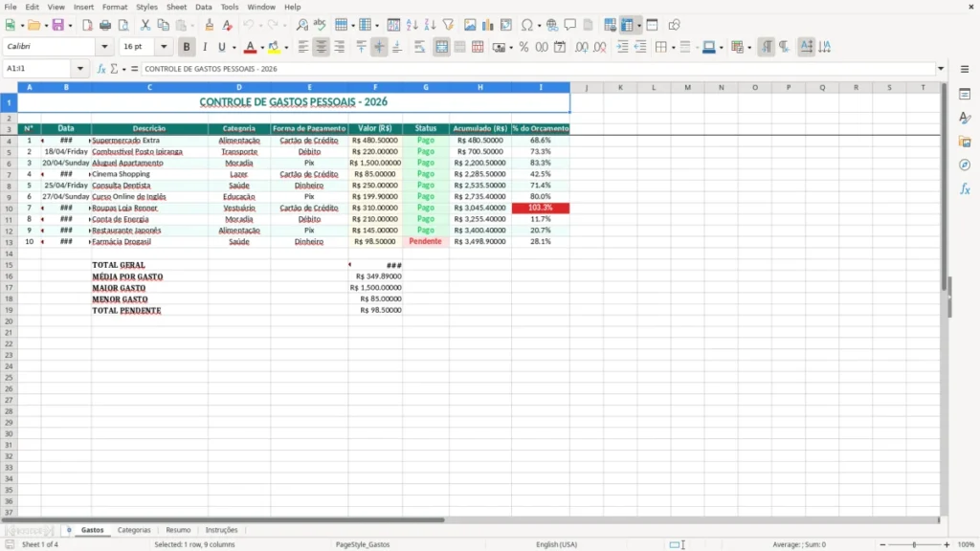Viewport: 980px width, 551px height.
Task: Open sidebar Navigator deck
Action: [x=965, y=165]
